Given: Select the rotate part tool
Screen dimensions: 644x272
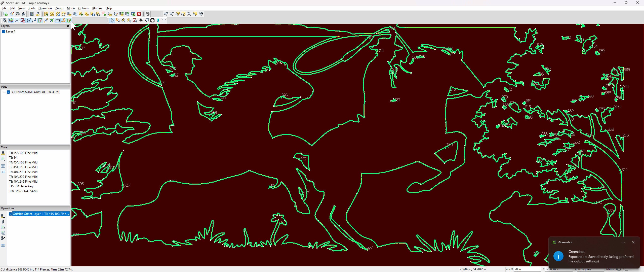Looking at the screenshot, I should click(x=152, y=20).
